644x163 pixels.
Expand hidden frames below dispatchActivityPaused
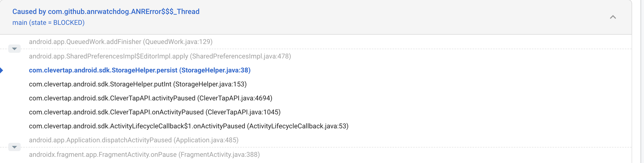(14, 147)
